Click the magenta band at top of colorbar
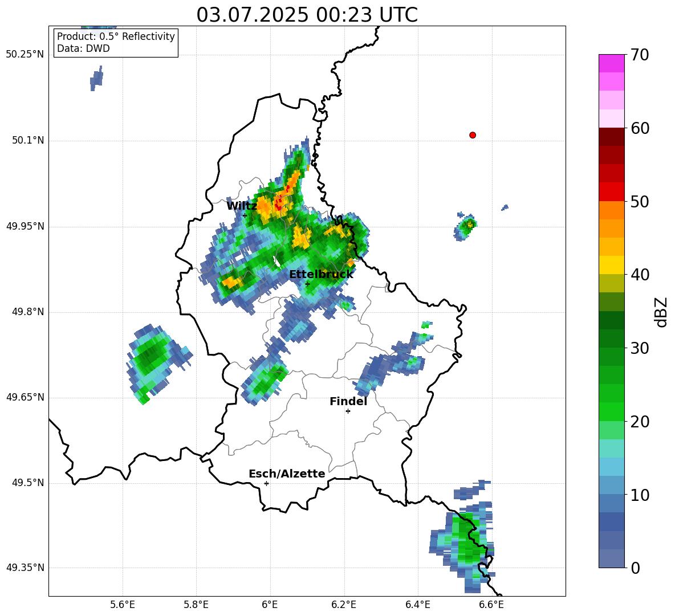The image size is (675, 616). (x=611, y=63)
